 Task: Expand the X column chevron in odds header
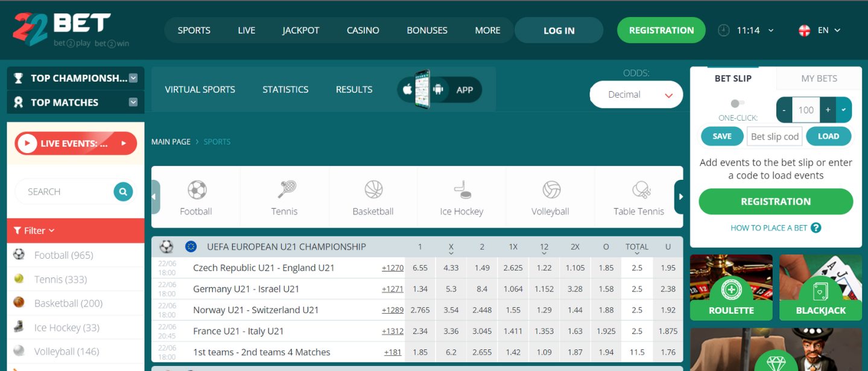451,253
